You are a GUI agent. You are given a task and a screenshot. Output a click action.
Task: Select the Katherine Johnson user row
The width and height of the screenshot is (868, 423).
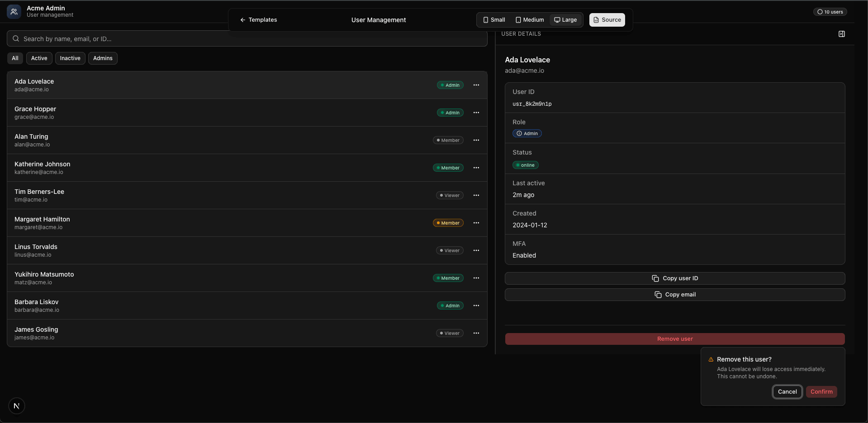point(247,168)
